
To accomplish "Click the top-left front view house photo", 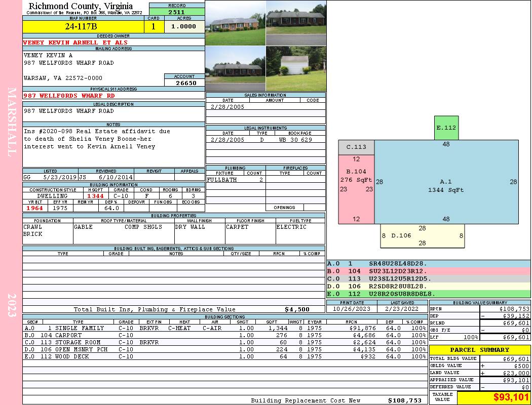I will tap(236, 23).
